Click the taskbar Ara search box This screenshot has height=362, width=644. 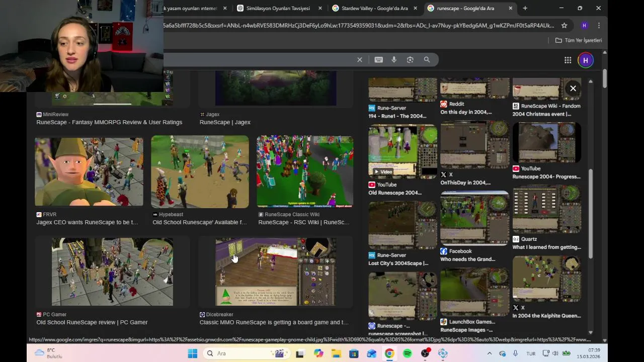247,353
